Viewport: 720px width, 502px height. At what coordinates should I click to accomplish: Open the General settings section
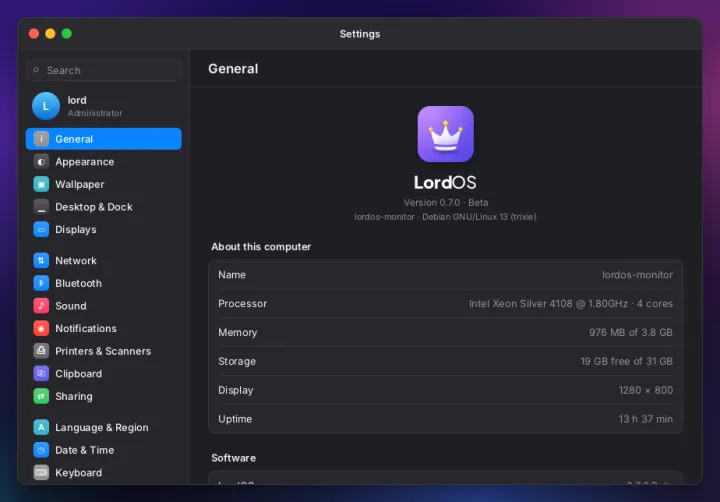(104, 139)
